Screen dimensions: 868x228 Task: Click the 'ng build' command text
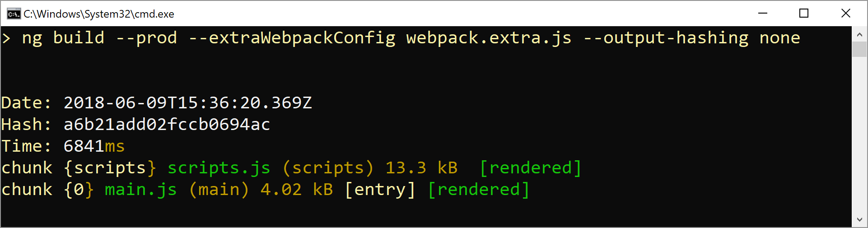63,38
